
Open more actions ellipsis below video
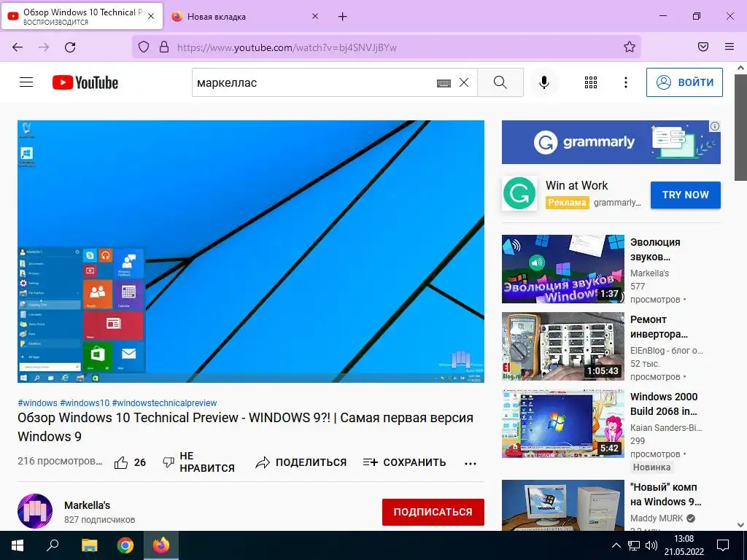[471, 463]
